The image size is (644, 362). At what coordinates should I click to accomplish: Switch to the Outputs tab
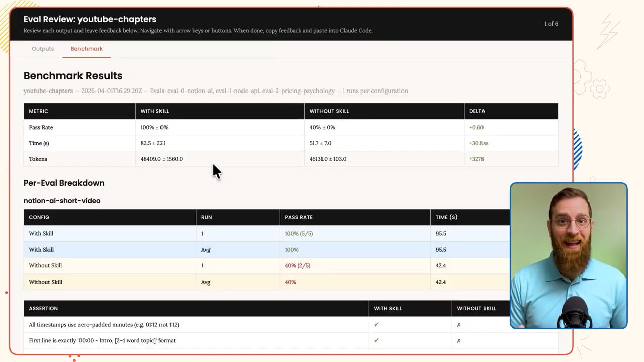click(x=43, y=49)
